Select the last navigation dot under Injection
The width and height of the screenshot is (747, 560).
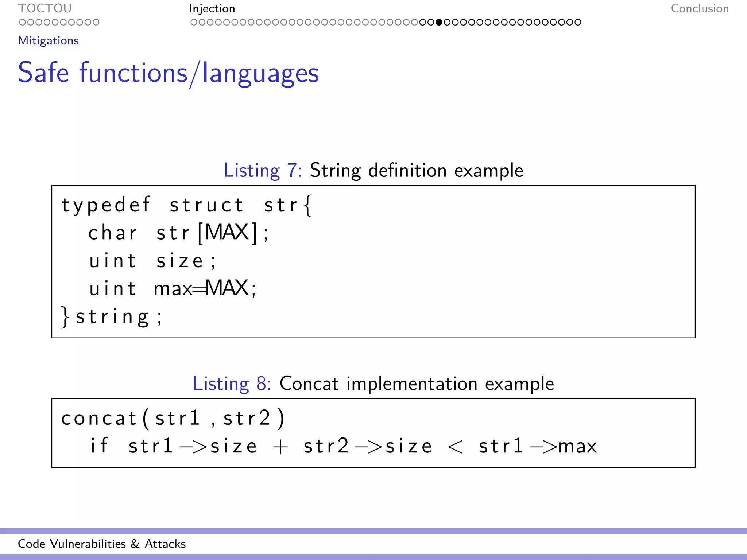tap(578, 22)
